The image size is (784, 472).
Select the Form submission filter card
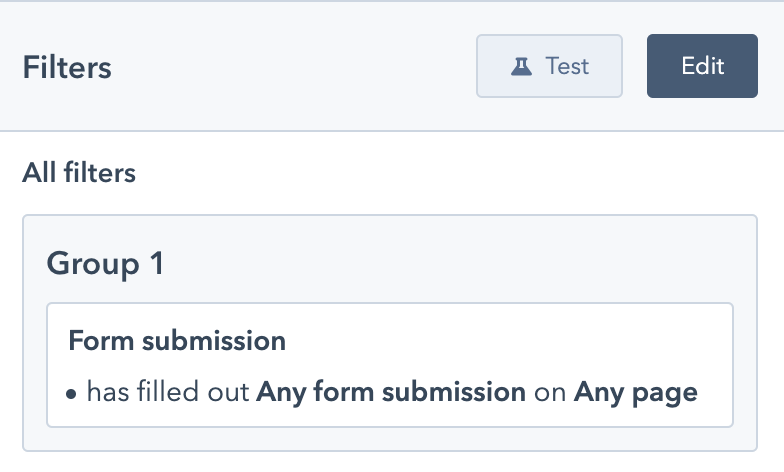pos(390,365)
